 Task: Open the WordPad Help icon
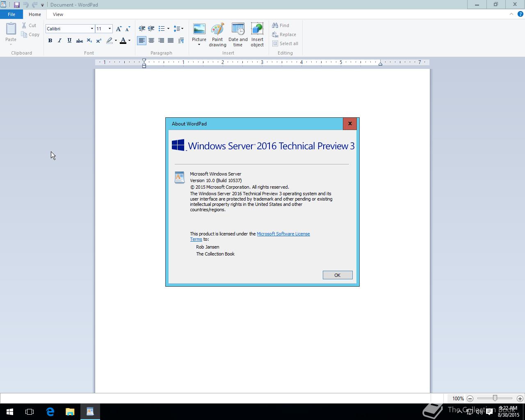520,14
